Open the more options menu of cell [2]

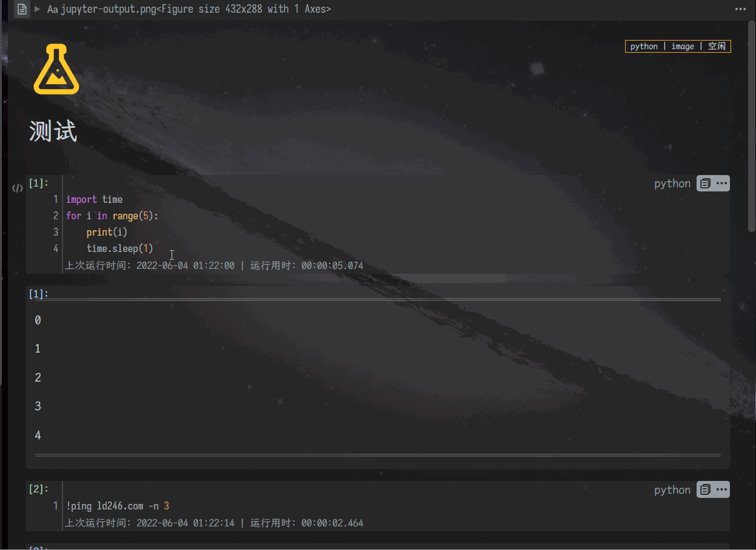click(721, 490)
